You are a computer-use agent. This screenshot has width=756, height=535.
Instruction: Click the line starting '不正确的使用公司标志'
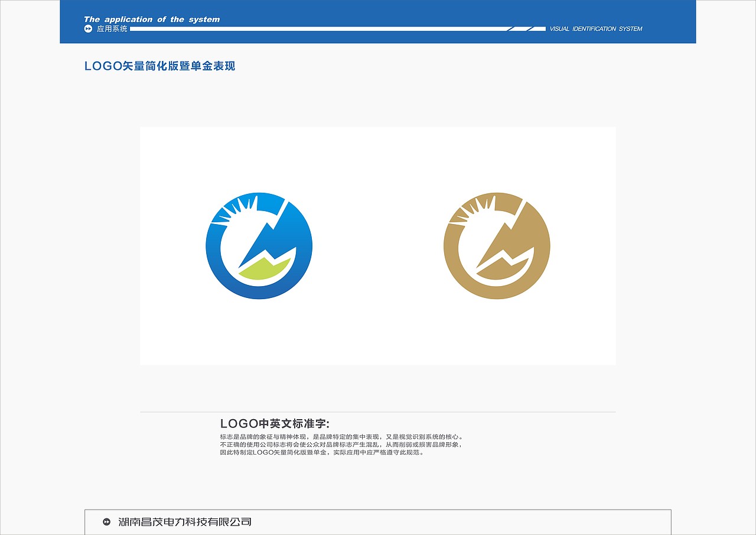coord(341,445)
